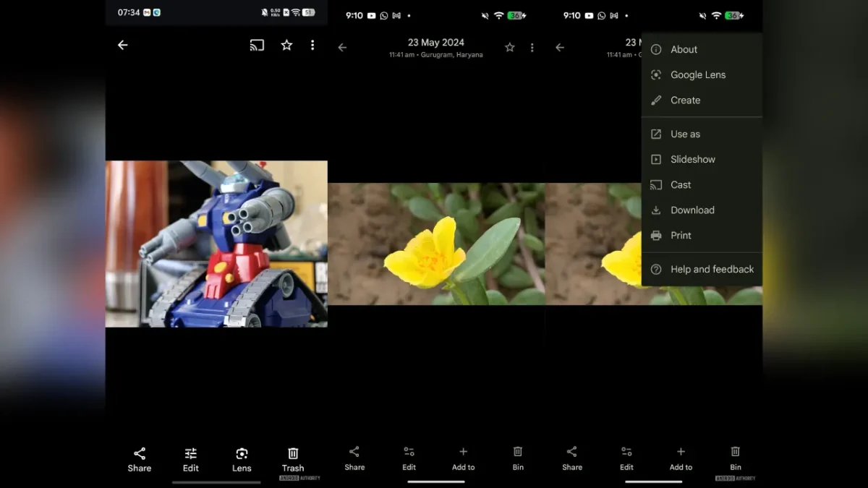Choose Slideshow from the overflow menu
Screen dimensions: 868x488
(692, 159)
